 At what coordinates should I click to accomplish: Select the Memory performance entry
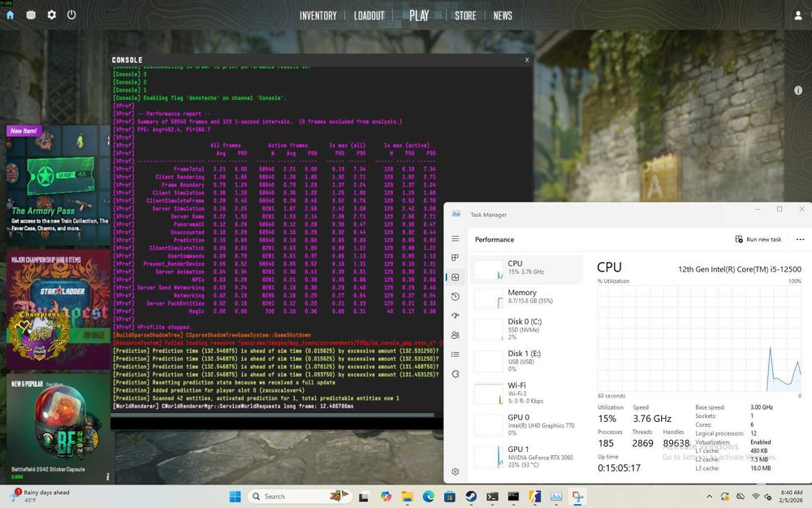coord(526,297)
